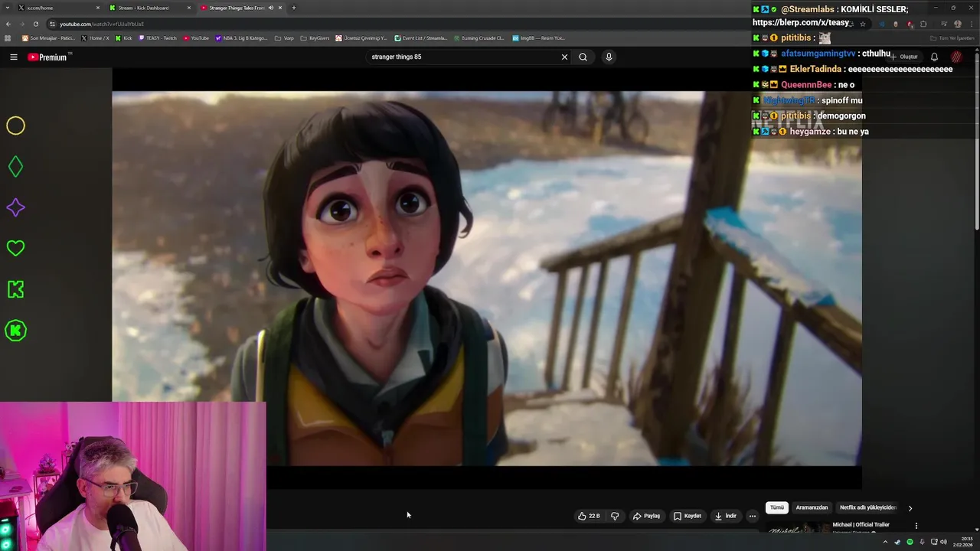Click the Stranger Things video player
This screenshot has width=980, height=551.
(487, 278)
